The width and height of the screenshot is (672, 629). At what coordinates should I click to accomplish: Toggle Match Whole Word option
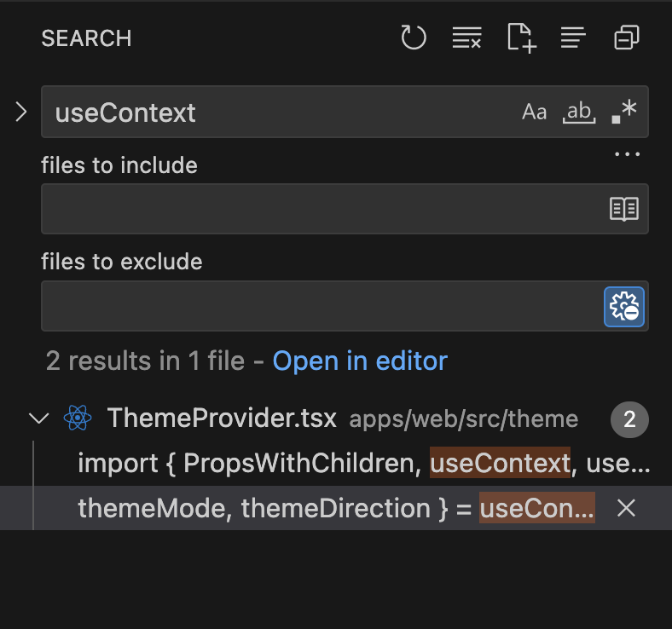point(580,112)
